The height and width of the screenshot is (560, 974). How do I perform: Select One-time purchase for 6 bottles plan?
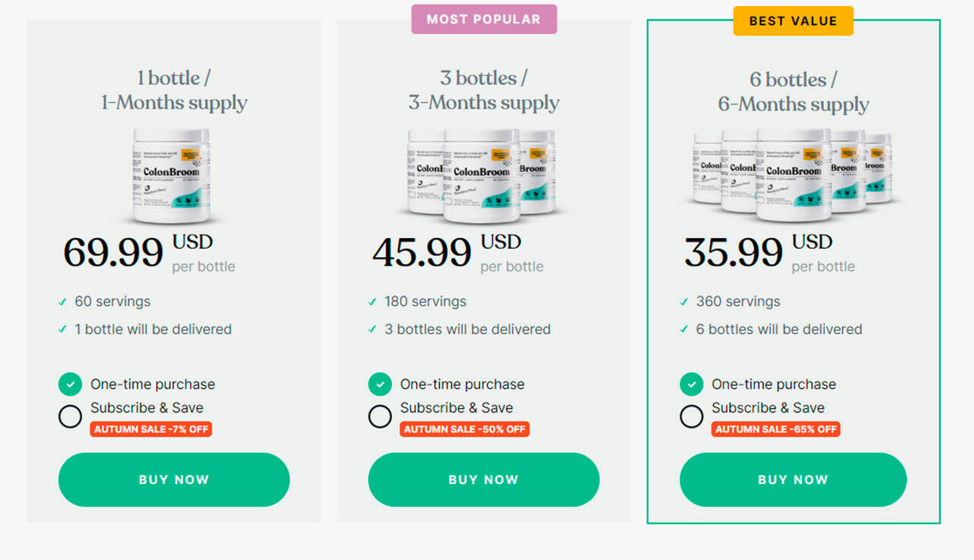point(691,384)
